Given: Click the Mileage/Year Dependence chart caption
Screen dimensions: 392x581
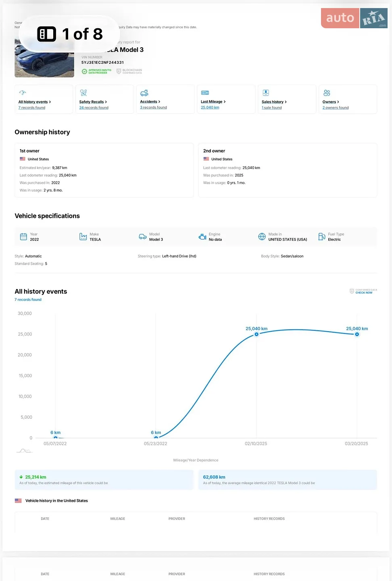Looking at the screenshot, I should click(196, 460).
